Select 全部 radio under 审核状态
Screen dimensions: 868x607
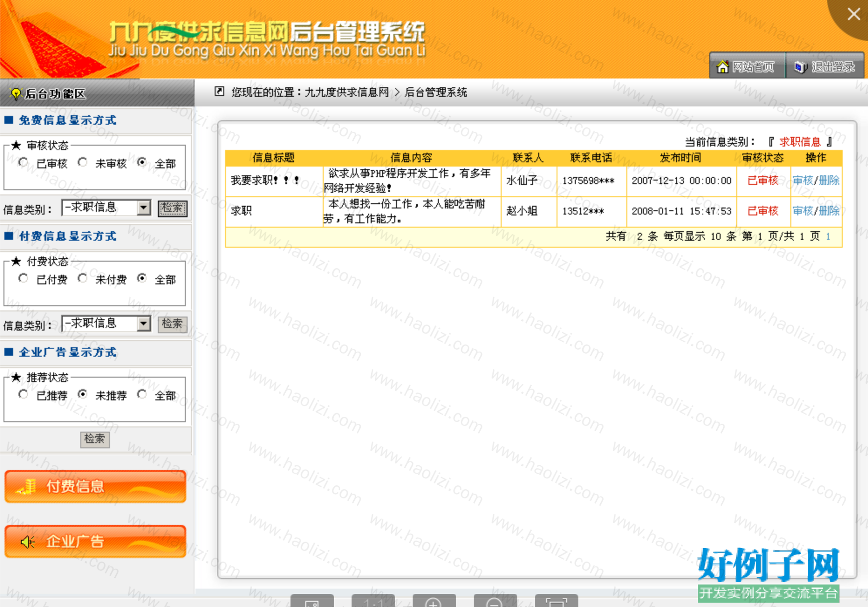[142, 163]
